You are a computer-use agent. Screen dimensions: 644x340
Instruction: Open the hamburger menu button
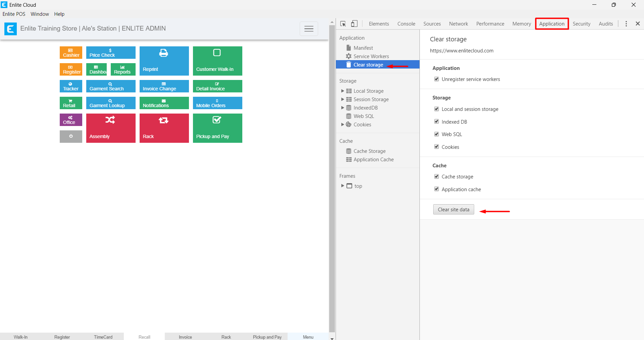click(308, 29)
